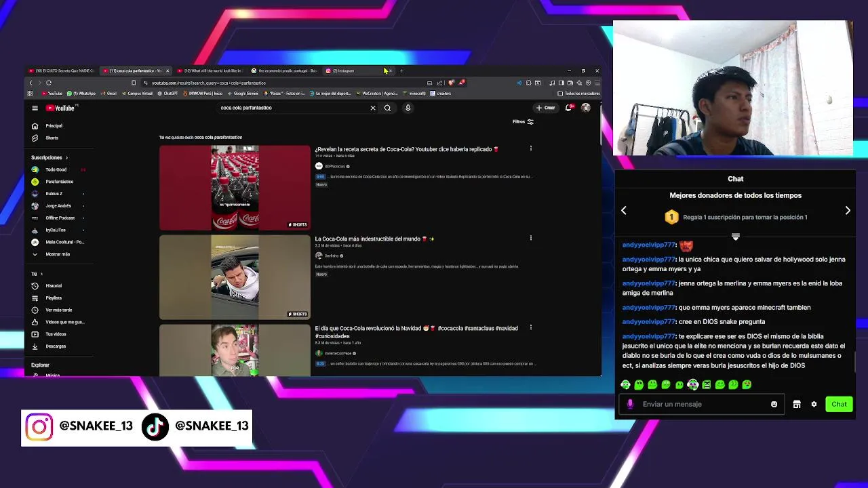Click suggested 'coca cola parafantastico' correction
868x488 pixels.
point(218,138)
